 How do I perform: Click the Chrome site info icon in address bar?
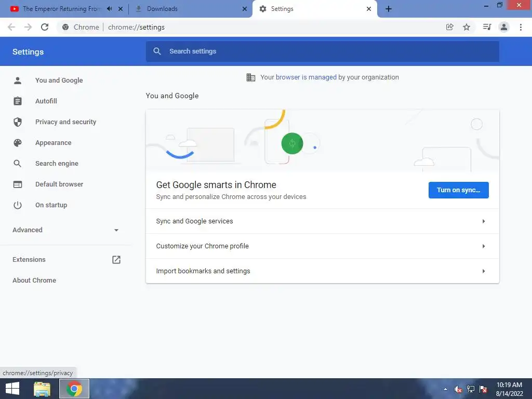[66, 27]
